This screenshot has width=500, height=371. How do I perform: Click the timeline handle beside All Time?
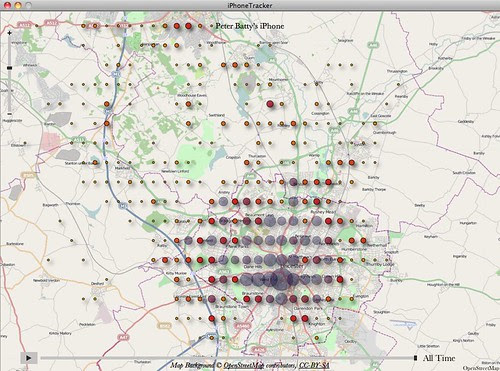pyautogui.click(x=415, y=358)
